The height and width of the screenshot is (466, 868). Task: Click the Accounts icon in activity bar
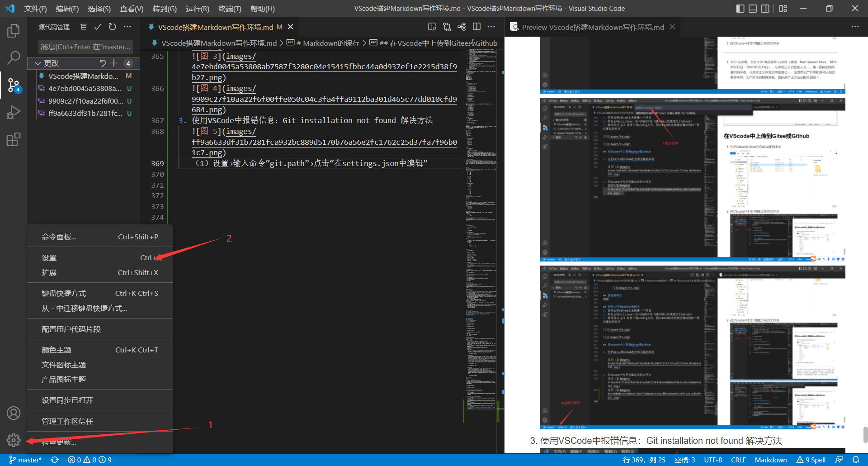pos(14,413)
